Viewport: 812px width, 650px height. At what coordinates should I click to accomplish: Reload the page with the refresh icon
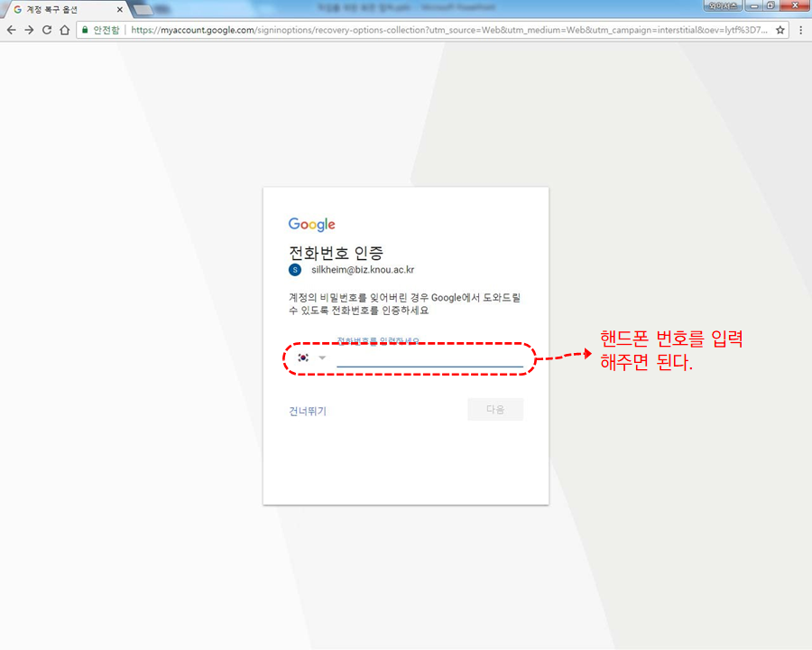pyautogui.click(x=47, y=30)
